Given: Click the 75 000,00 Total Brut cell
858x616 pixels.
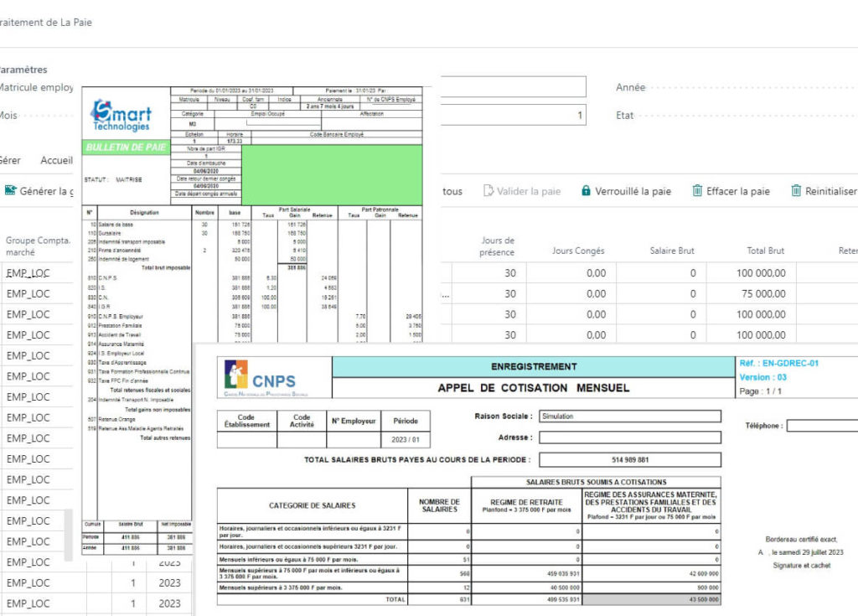Looking at the screenshot, I should click(752, 293).
